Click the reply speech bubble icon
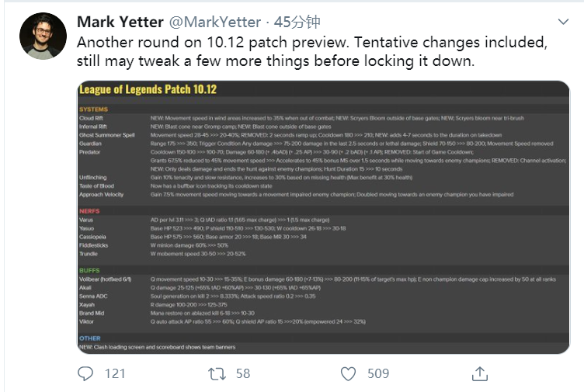 [85, 373]
